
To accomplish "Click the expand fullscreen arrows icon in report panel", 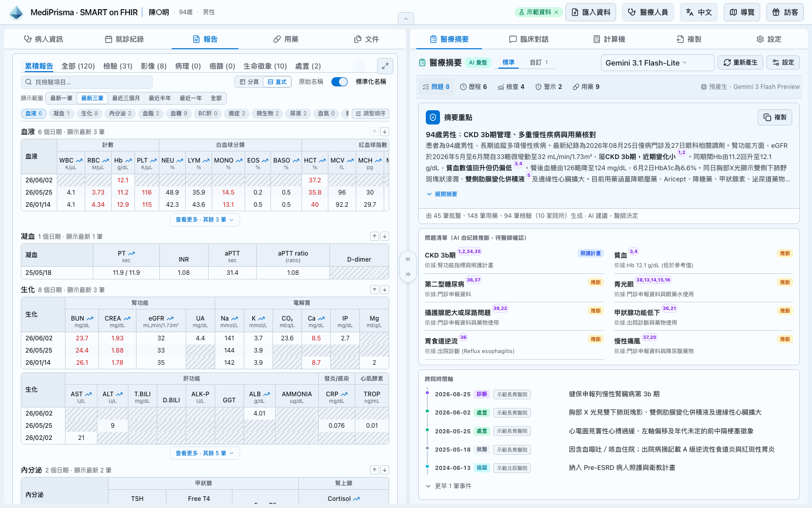I will pos(385,66).
